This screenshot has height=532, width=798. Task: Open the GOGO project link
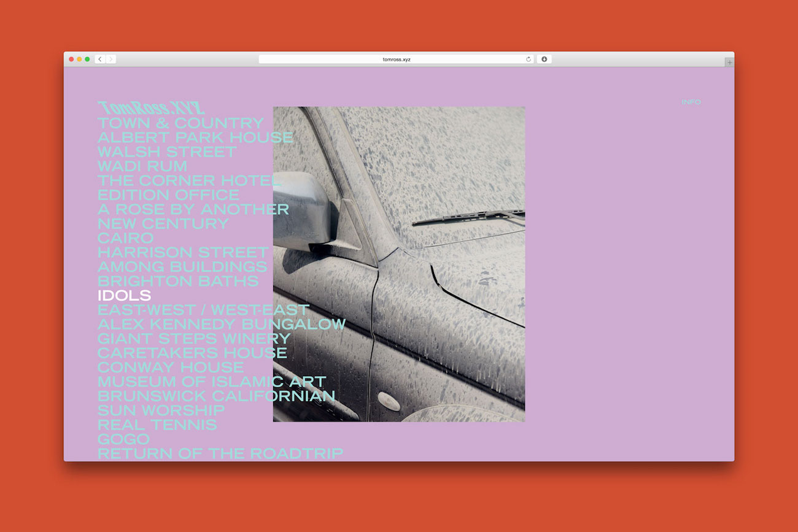pos(123,439)
